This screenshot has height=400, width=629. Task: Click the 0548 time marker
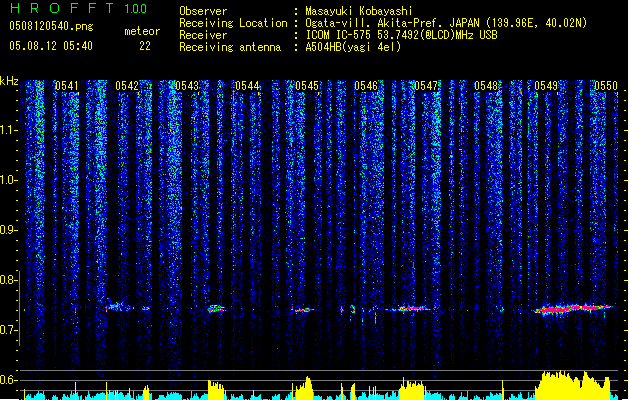pyautogui.click(x=486, y=86)
